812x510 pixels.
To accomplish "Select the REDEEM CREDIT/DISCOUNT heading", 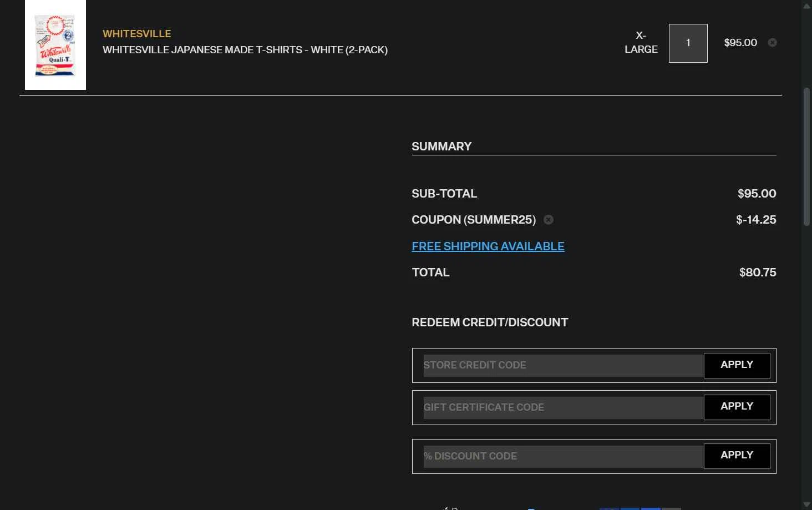I will coord(490,322).
